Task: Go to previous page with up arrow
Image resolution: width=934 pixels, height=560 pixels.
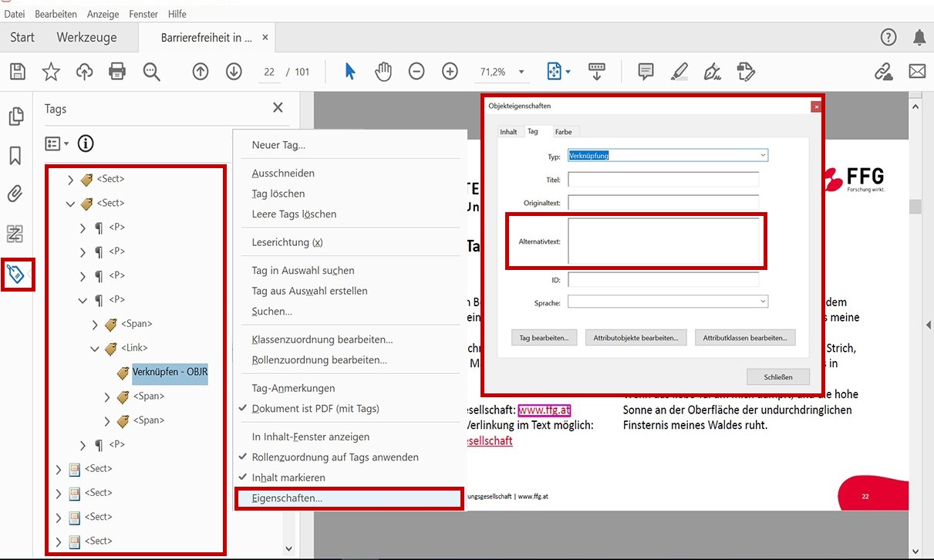Action: [201, 72]
